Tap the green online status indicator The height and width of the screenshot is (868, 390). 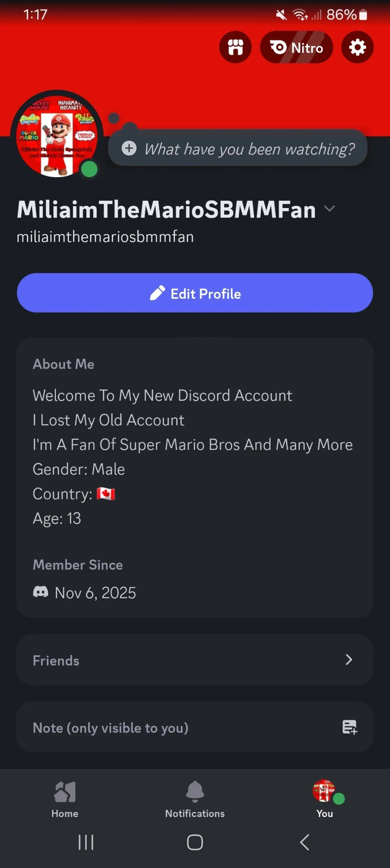(x=89, y=169)
